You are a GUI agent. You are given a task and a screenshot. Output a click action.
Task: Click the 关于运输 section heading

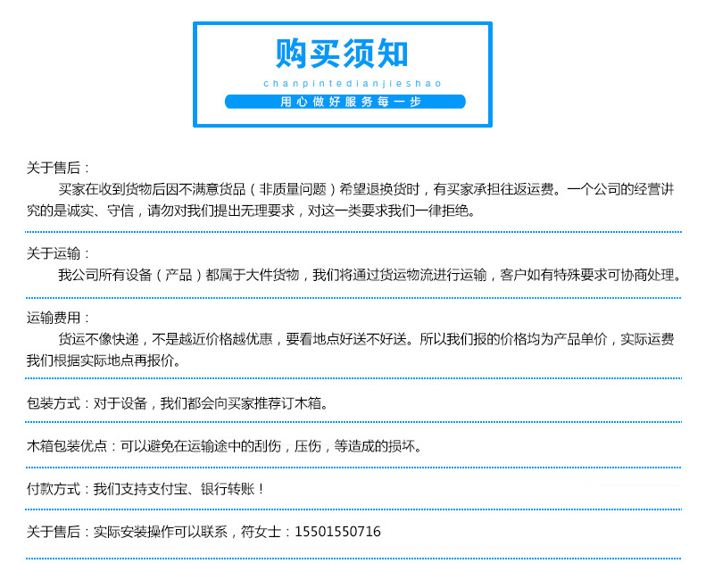tap(55, 253)
